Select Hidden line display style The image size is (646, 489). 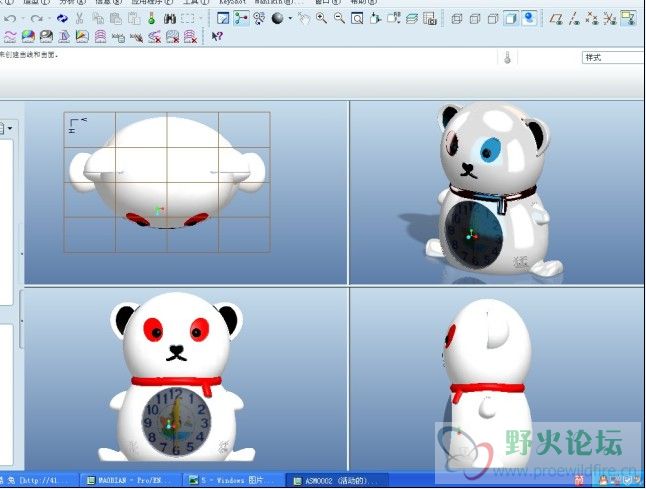475,19
